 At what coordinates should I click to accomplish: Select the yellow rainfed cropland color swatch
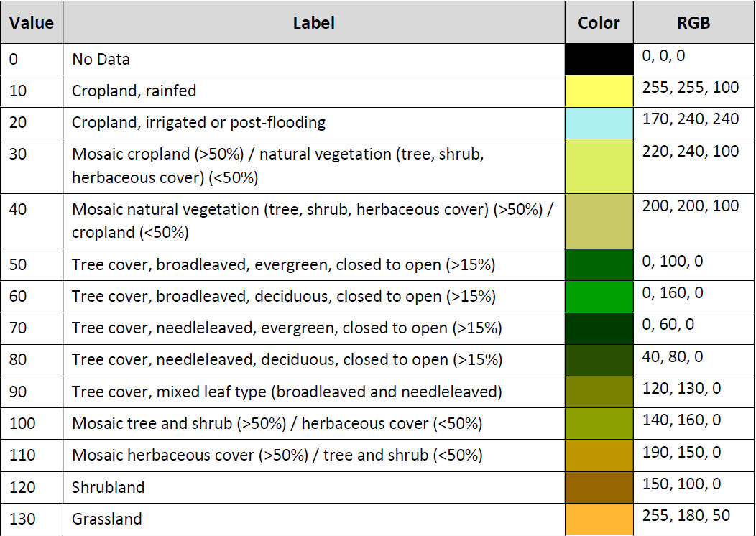tap(599, 91)
